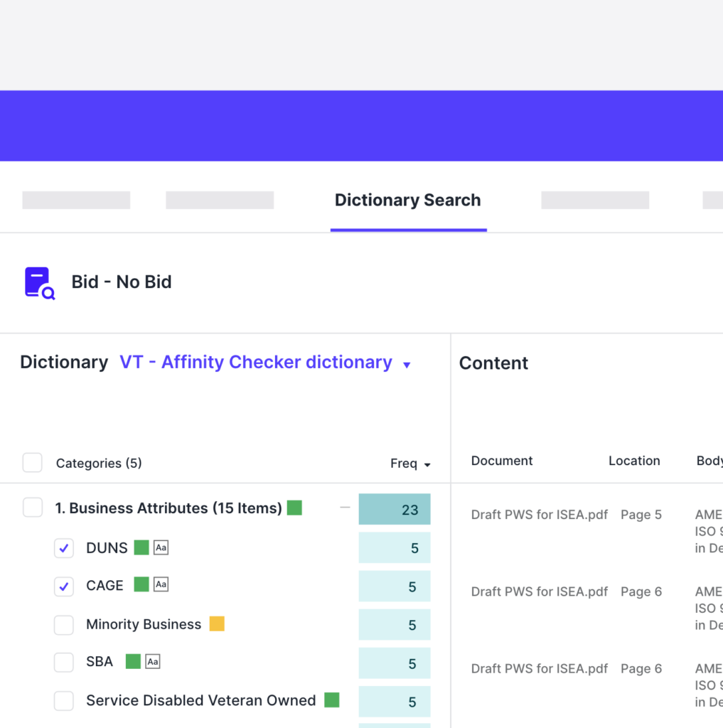Click the Document column header
The width and height of the screenshot is (723, 728).
(502, 461)
